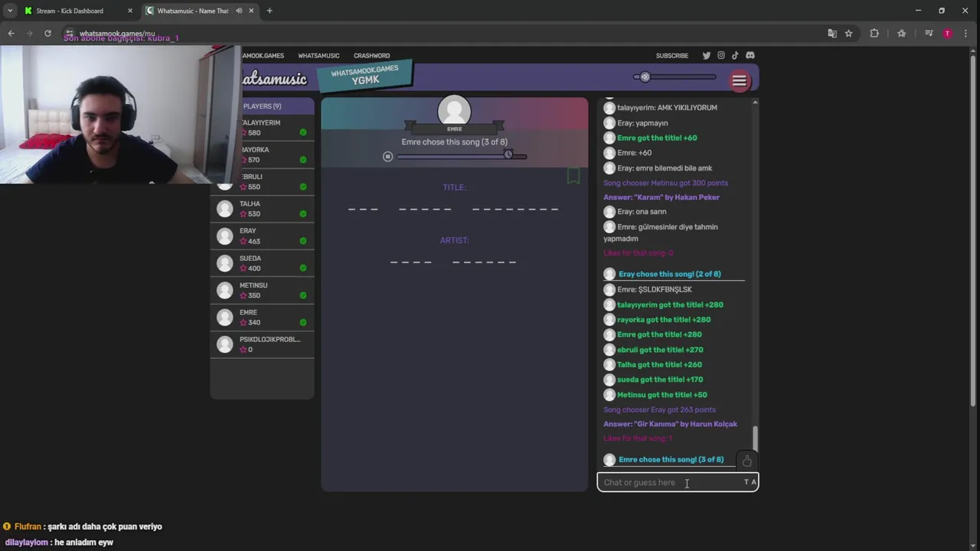
Task: Open the WHATSAMUSIC menu item
Action: tap(318, 55)
